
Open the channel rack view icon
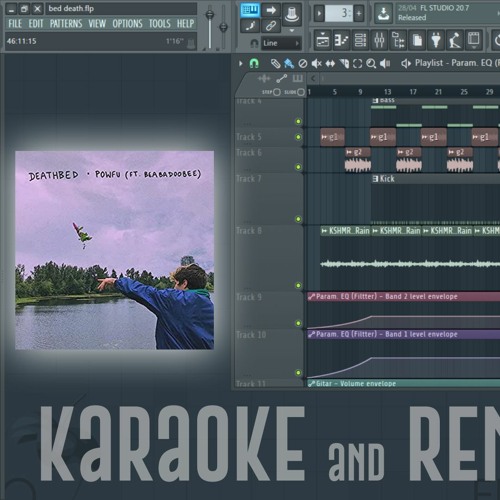[360, 40]
